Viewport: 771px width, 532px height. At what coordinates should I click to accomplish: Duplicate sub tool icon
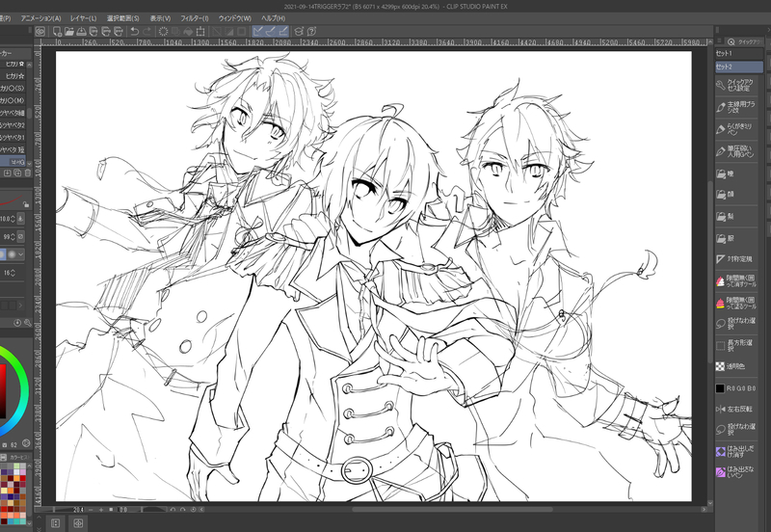click(x=17, y=173)
